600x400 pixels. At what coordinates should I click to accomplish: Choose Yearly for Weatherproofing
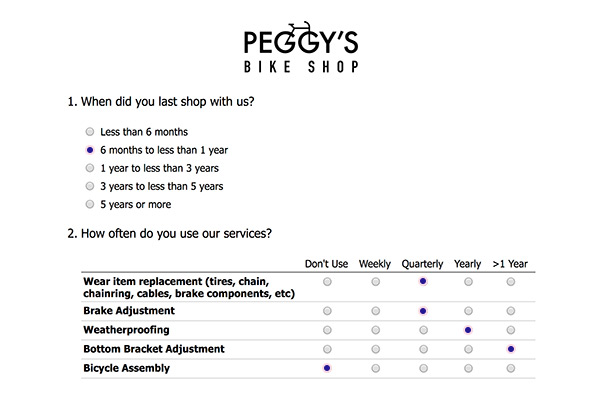pos(467,330)
